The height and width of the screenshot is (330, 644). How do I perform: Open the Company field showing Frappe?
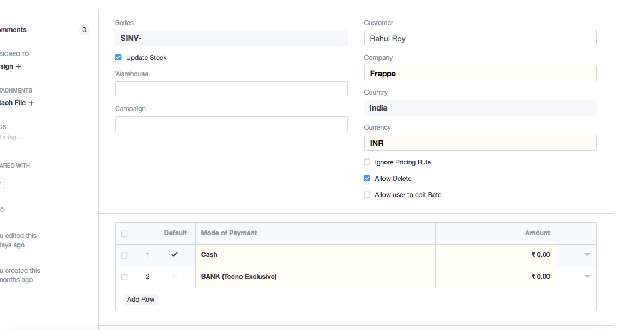pos(480,73)
